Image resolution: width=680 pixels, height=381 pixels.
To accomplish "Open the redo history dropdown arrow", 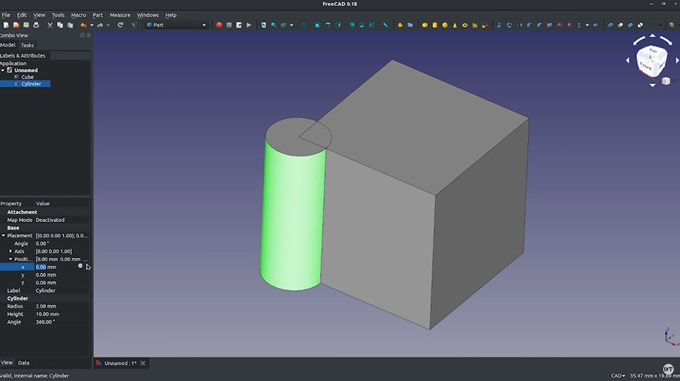I will pos(108,25).
